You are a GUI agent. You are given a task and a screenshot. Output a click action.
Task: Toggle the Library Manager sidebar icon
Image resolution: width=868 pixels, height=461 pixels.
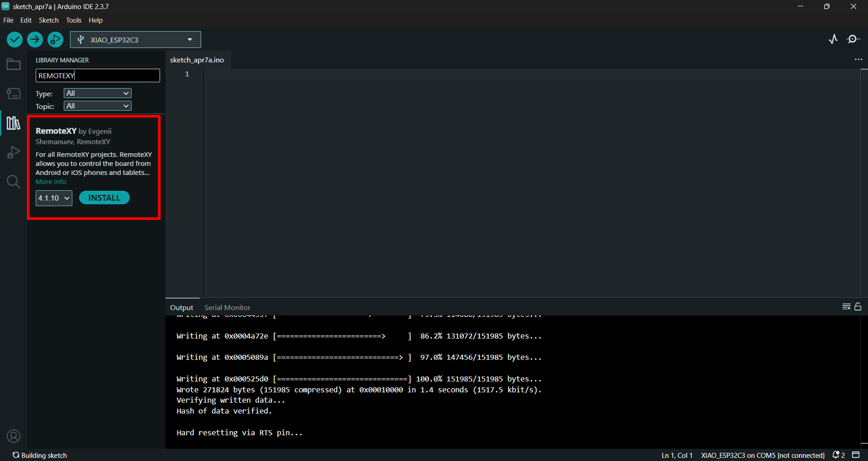pos(13,123)
